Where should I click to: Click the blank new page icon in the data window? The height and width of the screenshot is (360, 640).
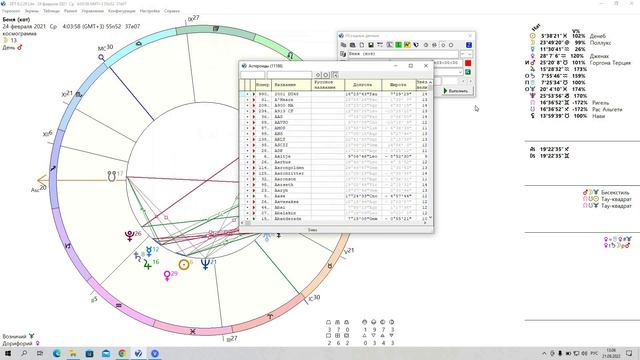362,44
